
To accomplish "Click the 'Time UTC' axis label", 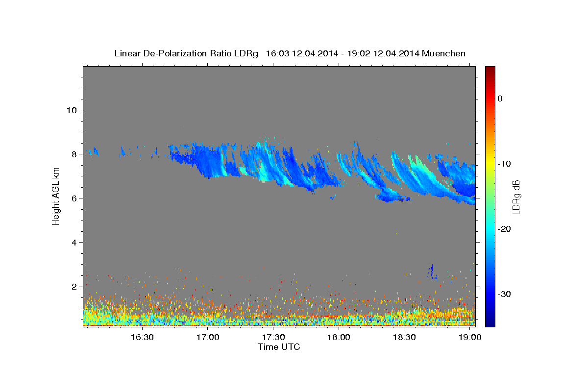I will (279, 347).
